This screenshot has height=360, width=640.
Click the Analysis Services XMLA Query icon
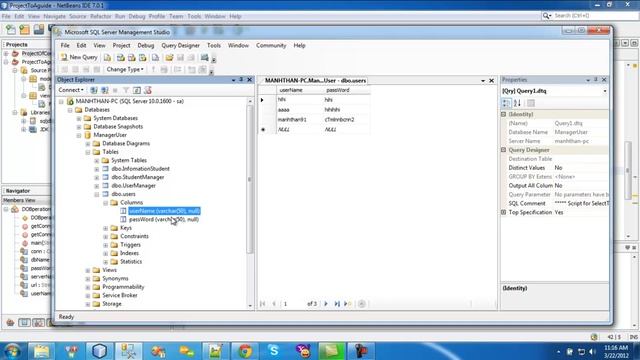pyautogui.click(x=142, y=58)
